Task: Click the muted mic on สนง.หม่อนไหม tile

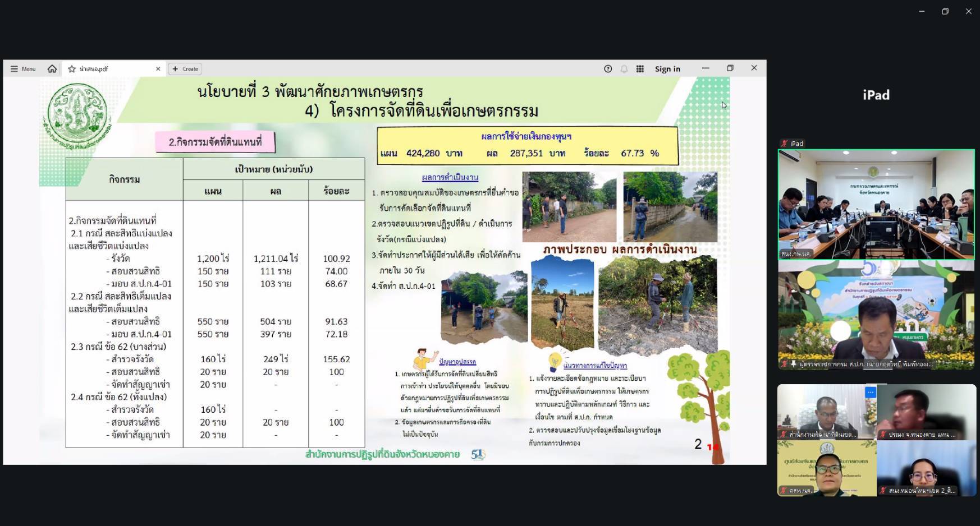Action: pos(883,491)
